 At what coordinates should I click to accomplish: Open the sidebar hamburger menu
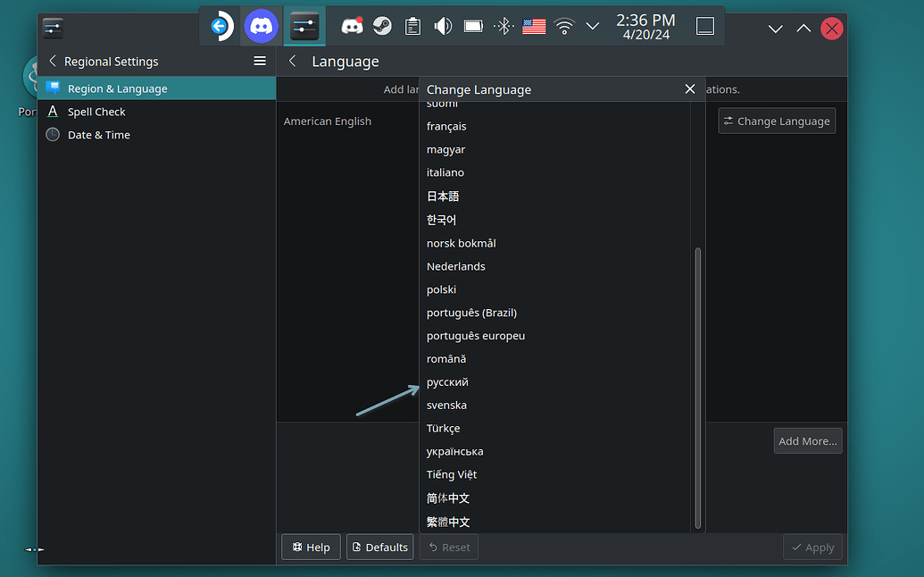point(260,61)
